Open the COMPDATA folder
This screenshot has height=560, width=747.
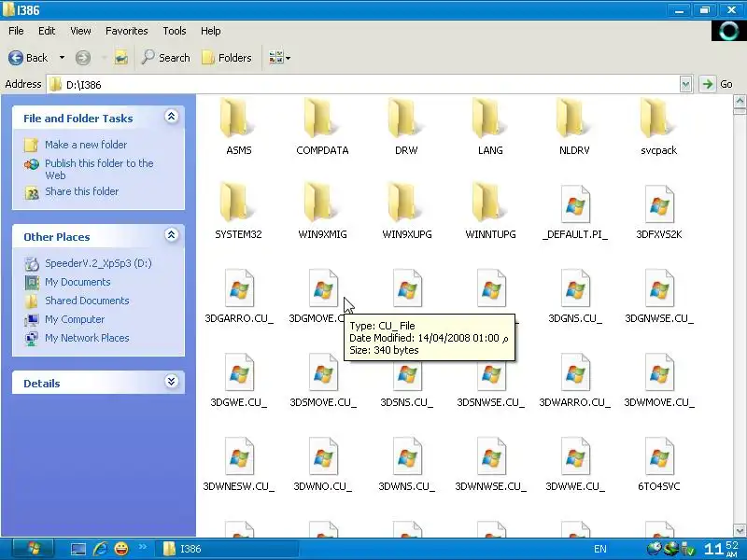[x=322, y=127]
